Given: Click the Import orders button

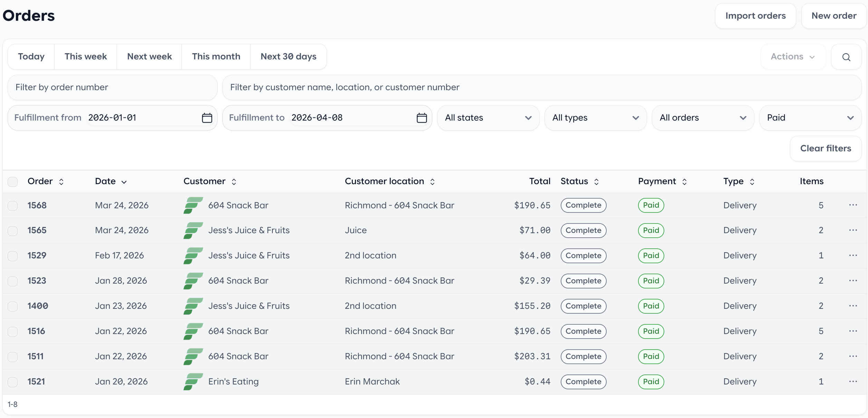Looking at the screenshot, I should [755, 16].
